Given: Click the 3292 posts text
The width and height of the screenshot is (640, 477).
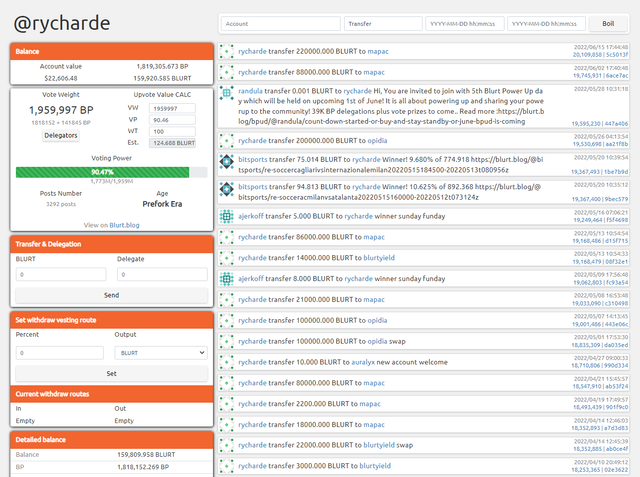Looking at the screenshot, I should (61, 204).
